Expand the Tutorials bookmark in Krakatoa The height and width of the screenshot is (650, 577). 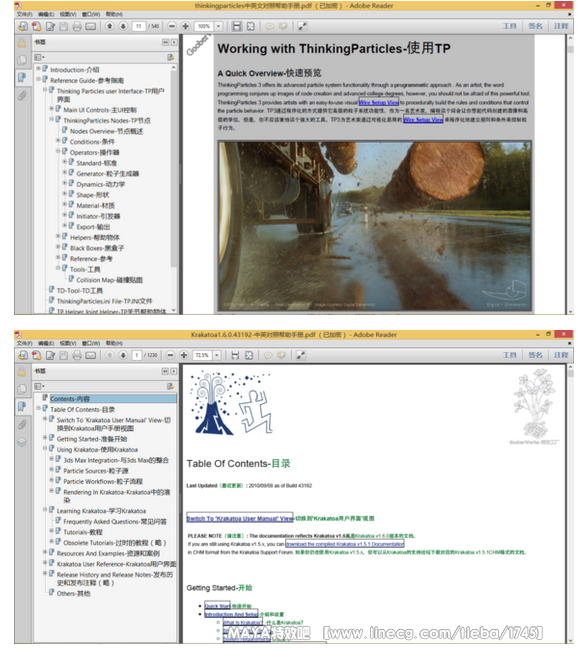coord(51,531)
